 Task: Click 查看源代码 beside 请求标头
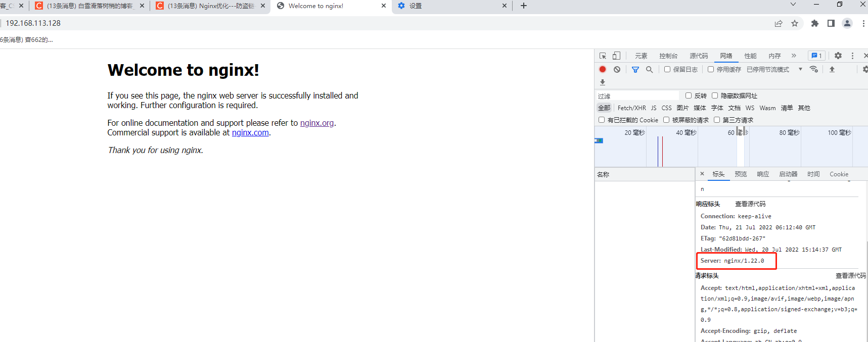coord(850,276)
